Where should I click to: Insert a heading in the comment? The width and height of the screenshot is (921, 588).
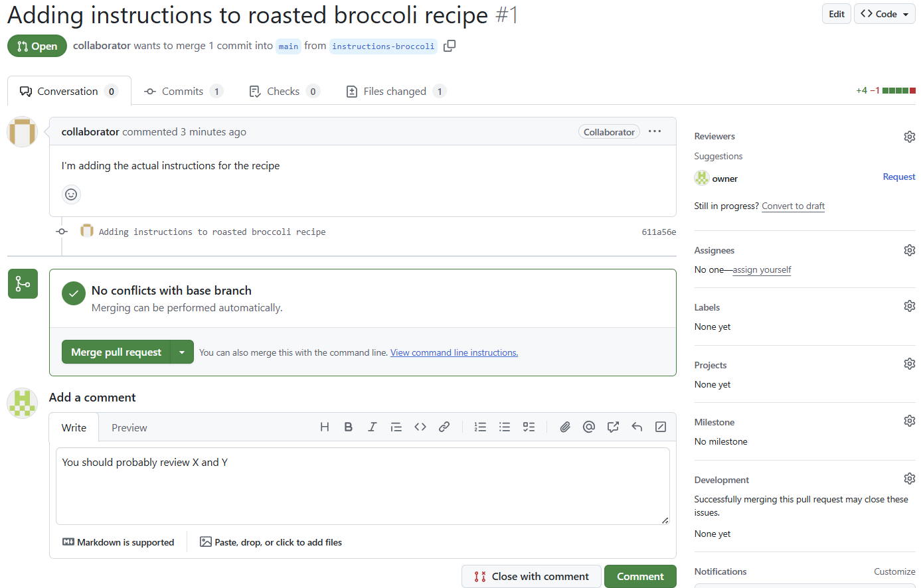click(324, 427)
